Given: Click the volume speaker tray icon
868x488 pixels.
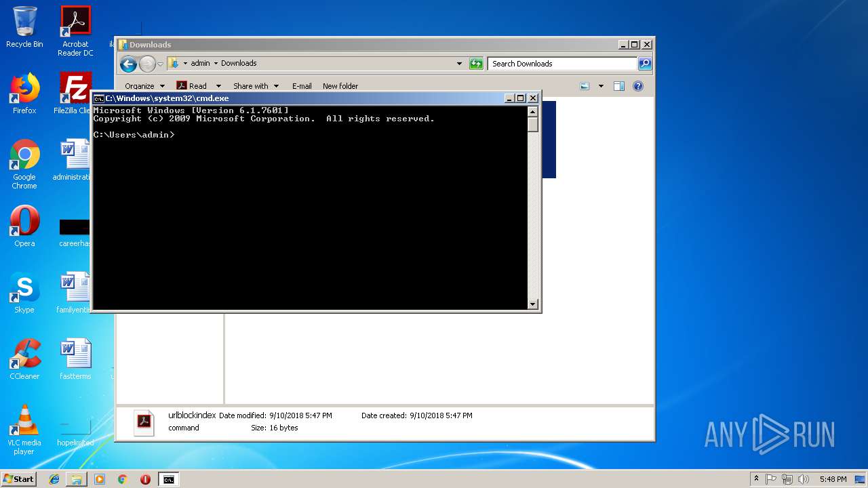Looking at the screenshot, I should 803,479.
